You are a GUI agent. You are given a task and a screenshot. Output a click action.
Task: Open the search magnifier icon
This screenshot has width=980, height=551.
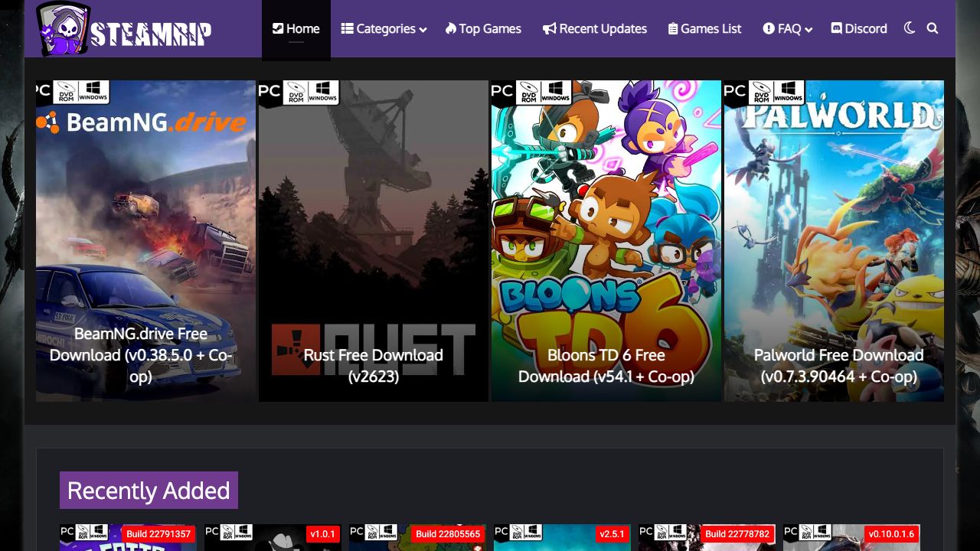point(932,28)
